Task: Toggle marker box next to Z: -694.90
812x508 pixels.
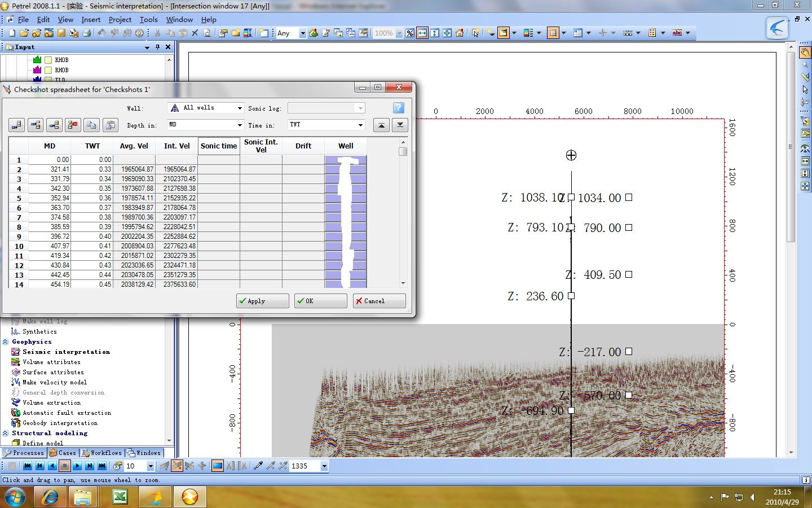Action: point(571,410)
